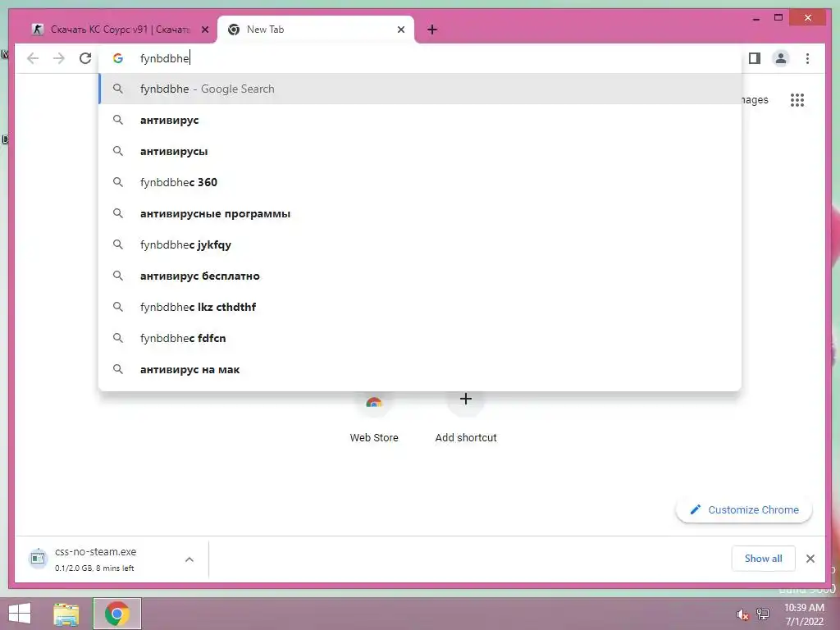Image resolution: width=840 pixels, height=630 pixels.
Task: Select the 'fynbdbhec fdfcn' suggestion
Action: [x=421, y=338]
